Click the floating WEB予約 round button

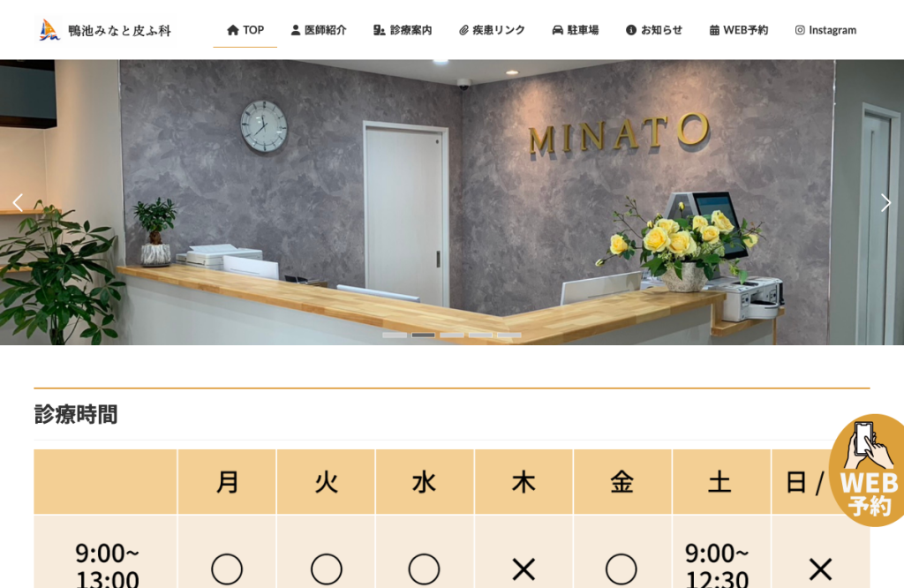[868, 470]
